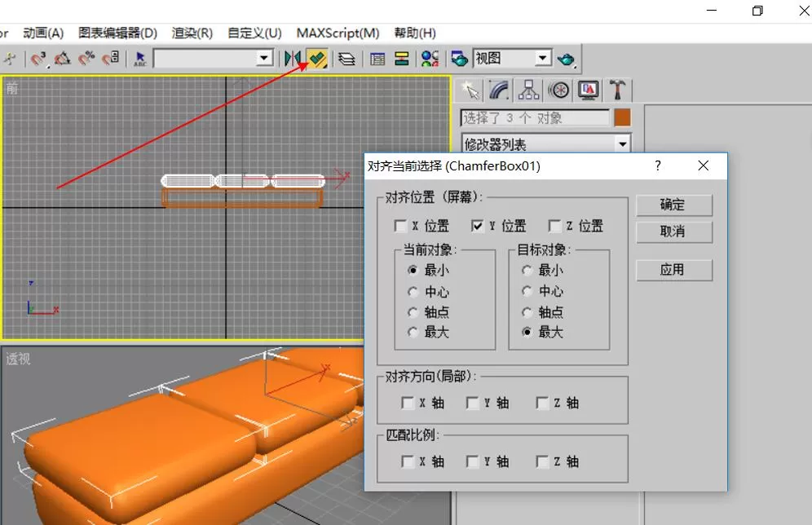Click the 确定 button
This screenshot has height=525, width=812.
click(x=673, y=205)
